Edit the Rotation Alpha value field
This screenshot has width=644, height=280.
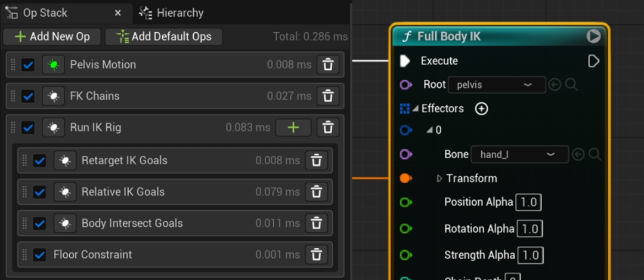[x=530, y=229]
